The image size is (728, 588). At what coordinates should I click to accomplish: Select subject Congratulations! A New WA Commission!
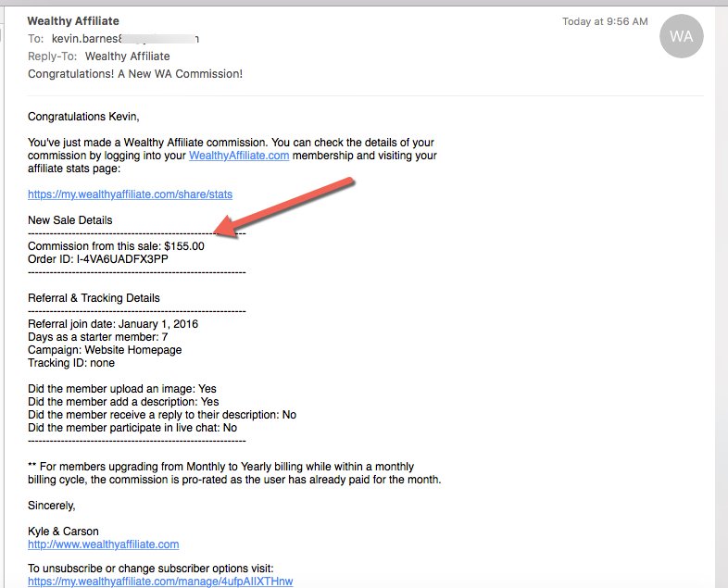(135, 74)
